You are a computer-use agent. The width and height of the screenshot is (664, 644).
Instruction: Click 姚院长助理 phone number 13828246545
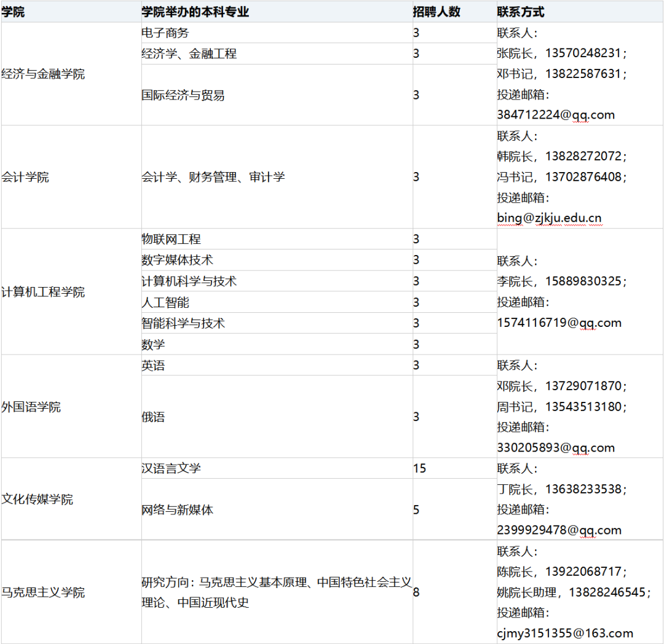tap(607, 592)
